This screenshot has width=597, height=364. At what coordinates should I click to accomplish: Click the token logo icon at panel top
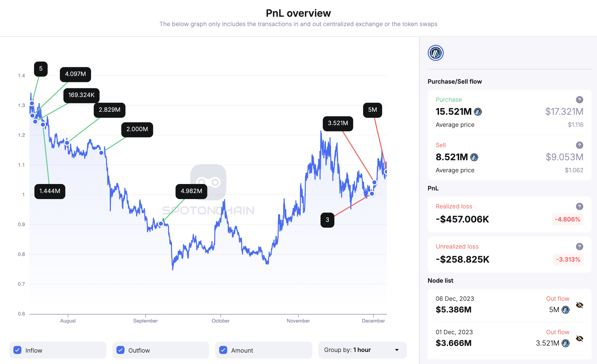pos(436,53)
